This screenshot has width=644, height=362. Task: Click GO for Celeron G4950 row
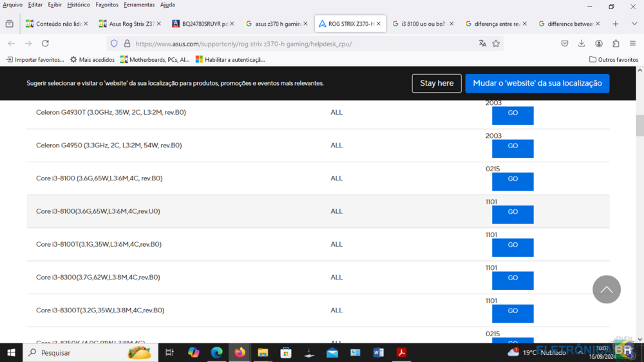(x=513, y=148)
